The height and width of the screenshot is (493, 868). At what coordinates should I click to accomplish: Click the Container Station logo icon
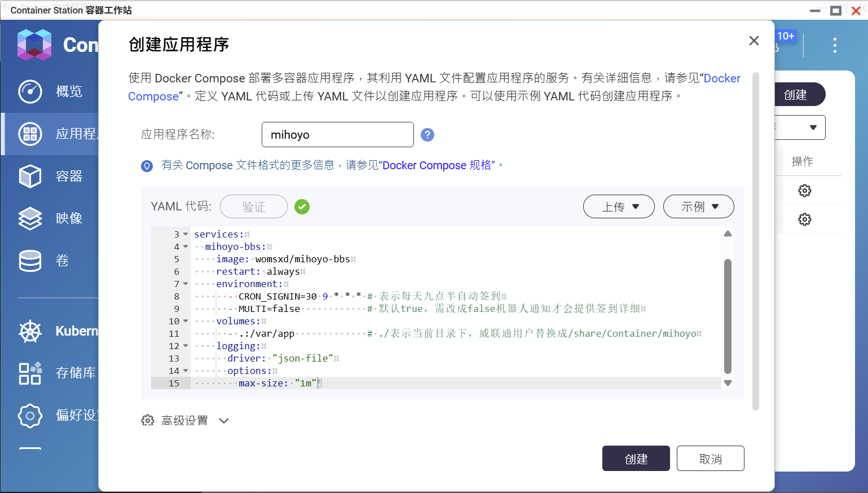[34, 45]
